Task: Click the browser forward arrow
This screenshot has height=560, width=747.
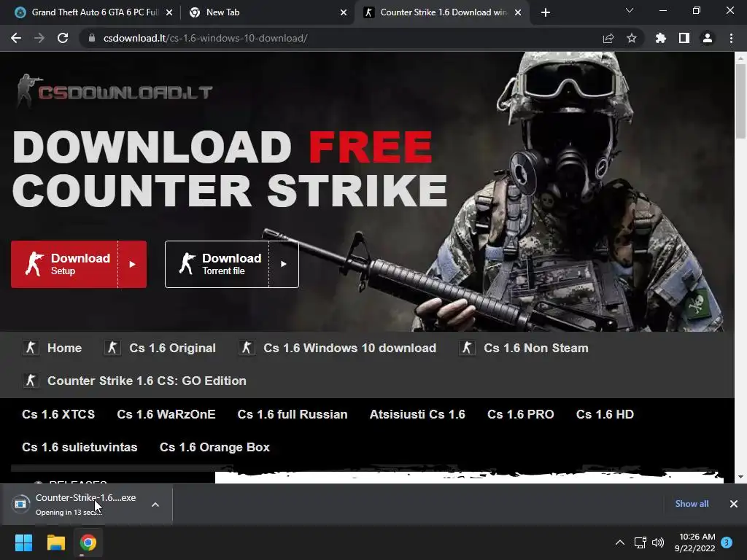Action: coord(39,38)
